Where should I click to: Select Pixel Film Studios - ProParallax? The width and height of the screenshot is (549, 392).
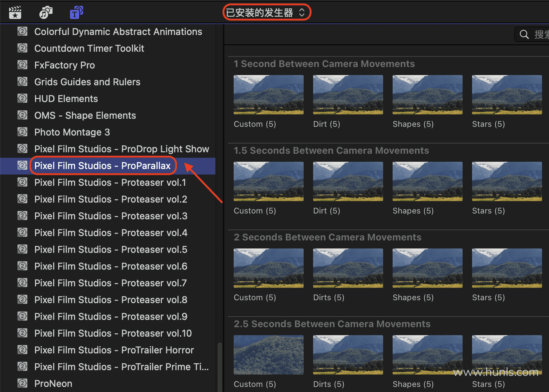[x=108, y=166]
